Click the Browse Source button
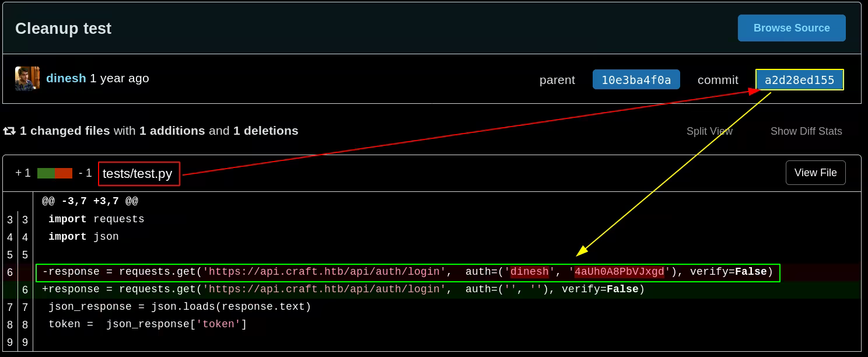This screenshot has width=868, height=357. 791,28
